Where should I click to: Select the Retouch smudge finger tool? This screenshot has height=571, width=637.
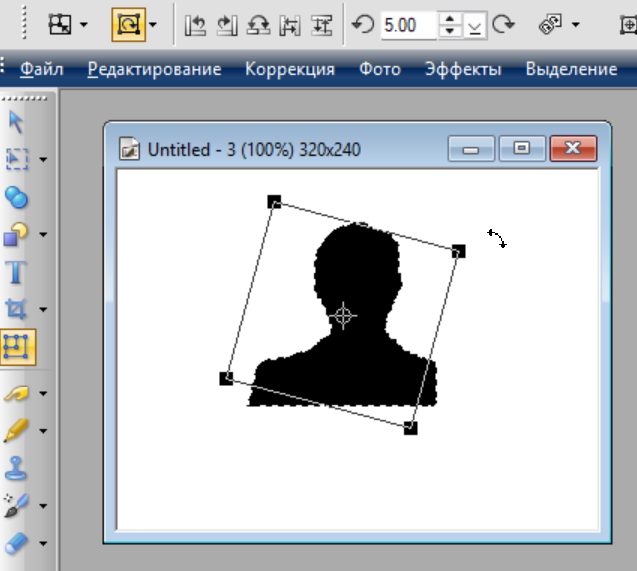click(16, 393)
